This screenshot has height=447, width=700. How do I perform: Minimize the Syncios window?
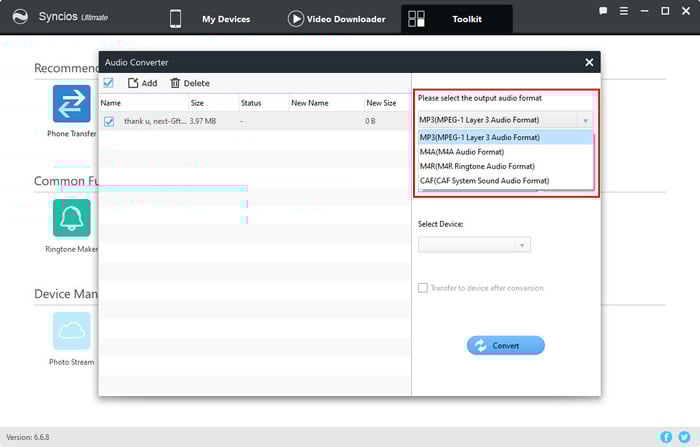point(644,11)
